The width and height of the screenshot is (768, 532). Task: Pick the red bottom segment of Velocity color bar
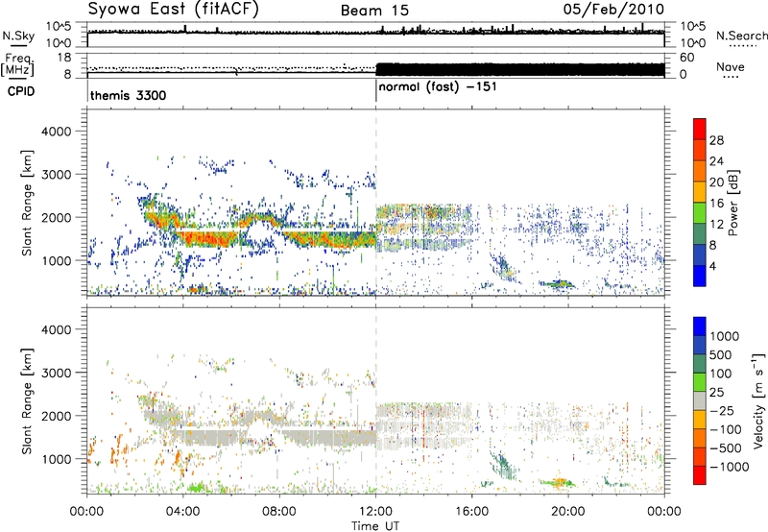[x=700, y=475]
